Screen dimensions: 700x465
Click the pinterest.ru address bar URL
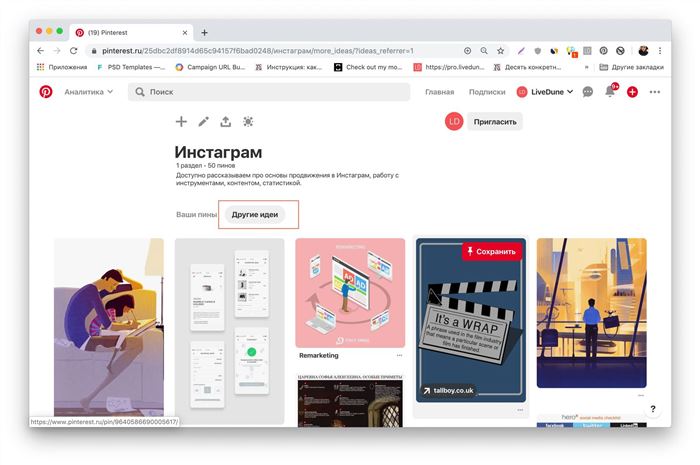[258, 51]
